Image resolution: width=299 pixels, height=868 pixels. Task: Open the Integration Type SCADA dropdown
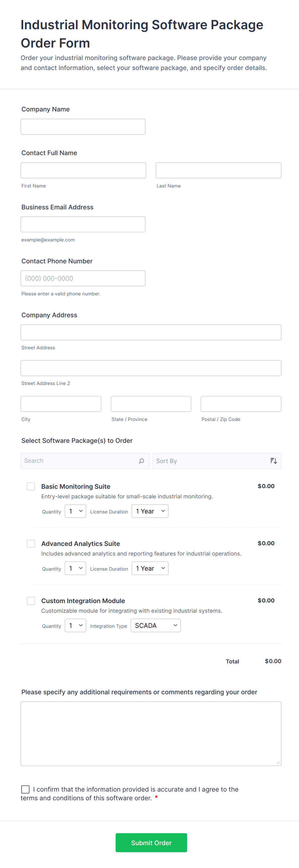(156, 626)
